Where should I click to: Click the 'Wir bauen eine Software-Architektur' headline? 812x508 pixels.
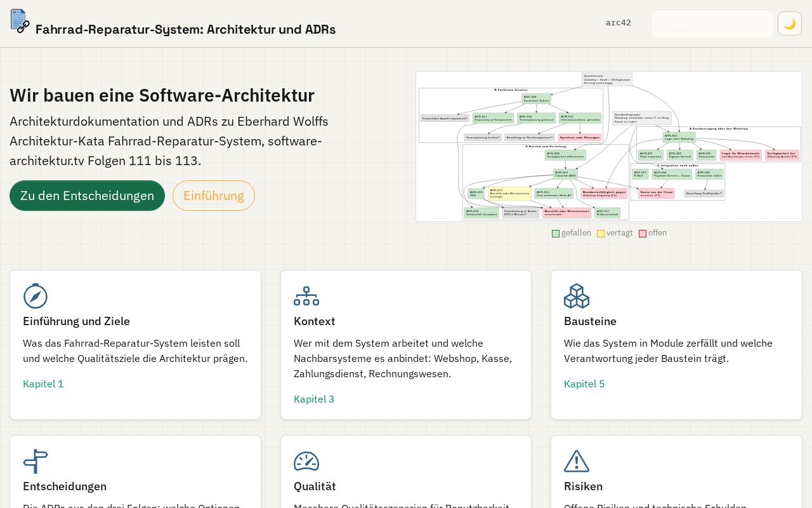[x=162, y=95]
